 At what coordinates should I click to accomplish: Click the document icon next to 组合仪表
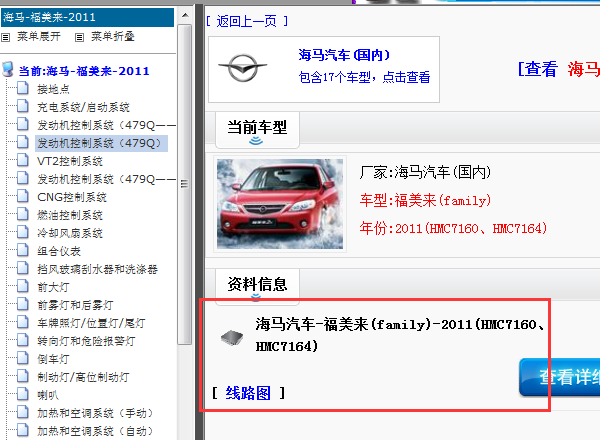point(23,250)
